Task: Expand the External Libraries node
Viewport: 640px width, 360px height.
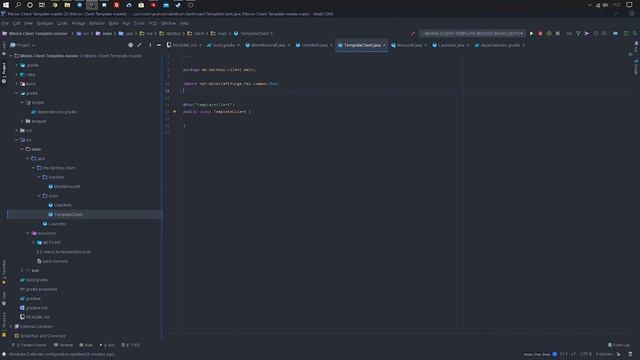Action: click(x=11, y=327)
